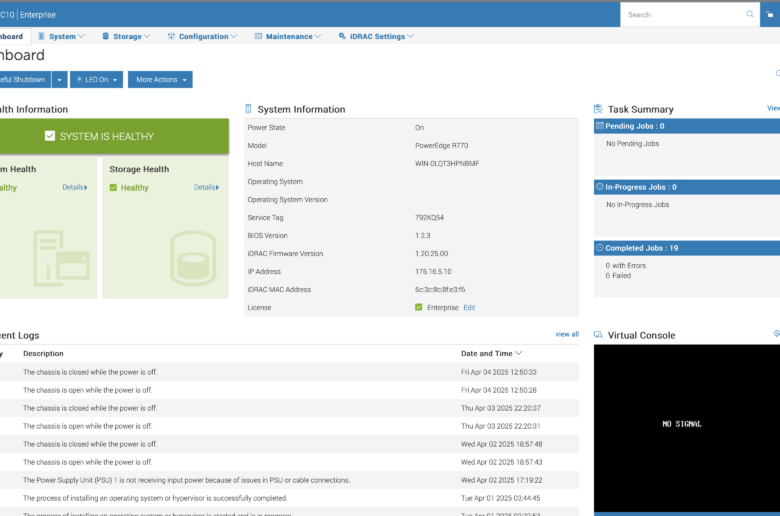
Task: Click log dated Fri Apr 04 2025 12:50:33
Action: (290, 372)
